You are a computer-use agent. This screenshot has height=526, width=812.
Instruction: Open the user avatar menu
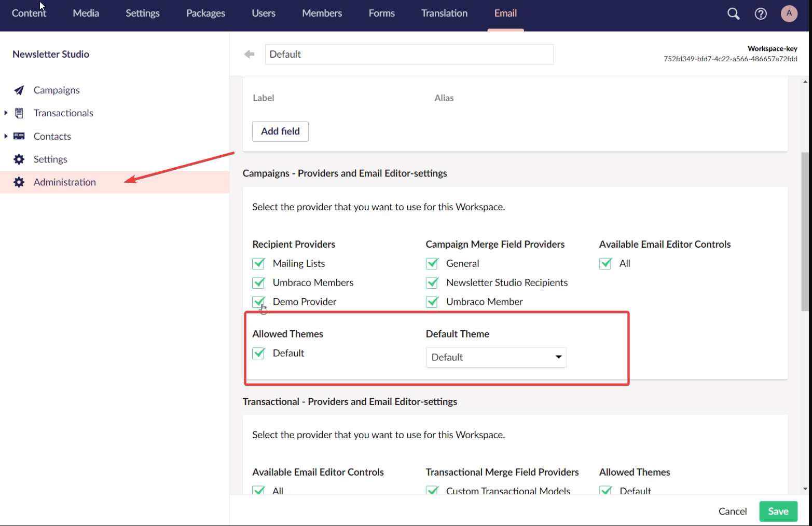(789, 14)
